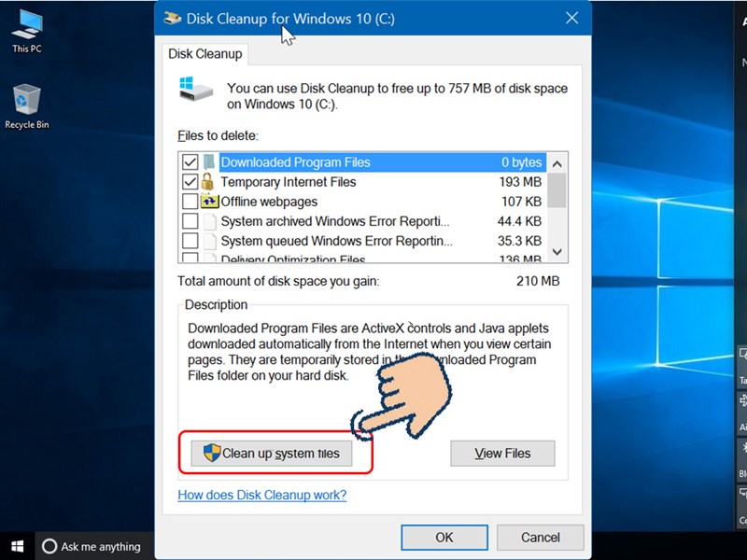Viewport: 747px width, 560px height.
Task: Click the Disk Cleanup title bar icon menu
Action: 172,18
